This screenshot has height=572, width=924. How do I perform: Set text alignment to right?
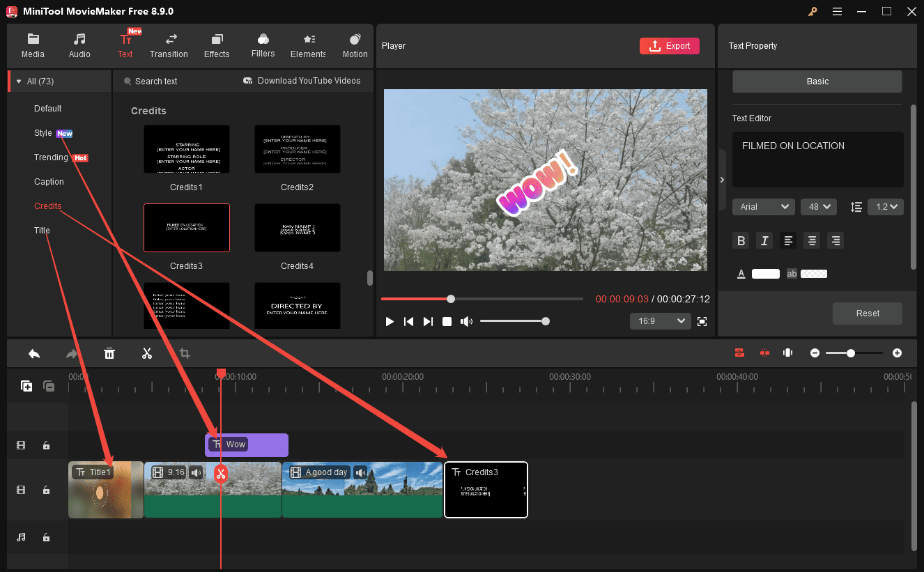click(x=836, y=240)
